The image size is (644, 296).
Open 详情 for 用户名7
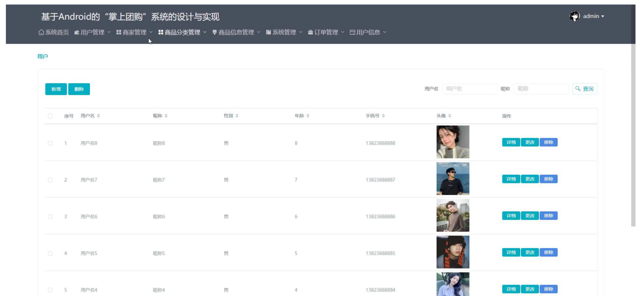pos(511,179)
